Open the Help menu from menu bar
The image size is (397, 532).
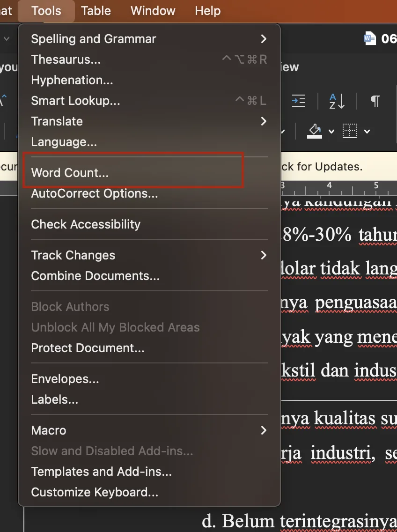[207, 11]
